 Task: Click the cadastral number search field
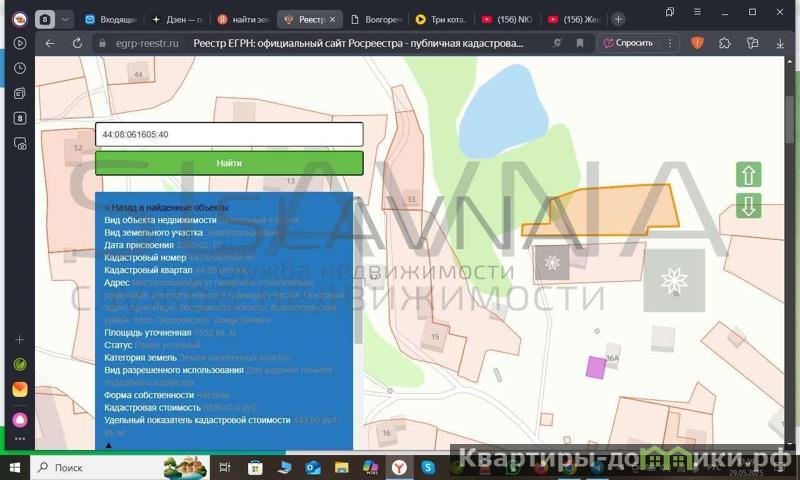tap(229, 134)
